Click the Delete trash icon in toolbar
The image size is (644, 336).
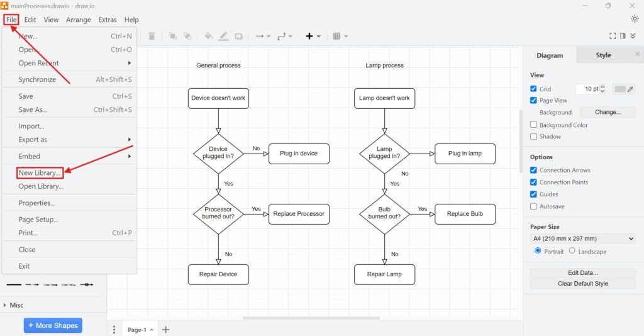point(152,36)
